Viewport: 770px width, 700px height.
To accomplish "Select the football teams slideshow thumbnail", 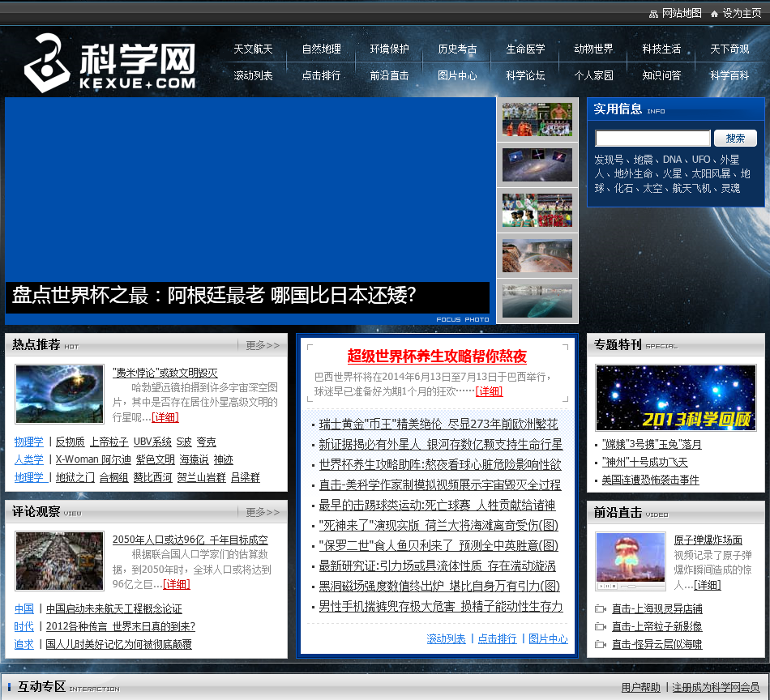I will tap(537, 119).
